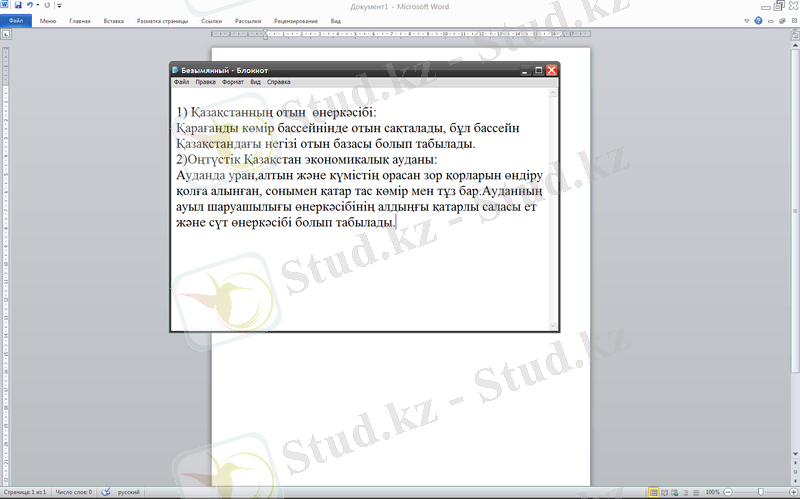
Task: Click the spell check icon in status bar
Action: tap(105, 492)
